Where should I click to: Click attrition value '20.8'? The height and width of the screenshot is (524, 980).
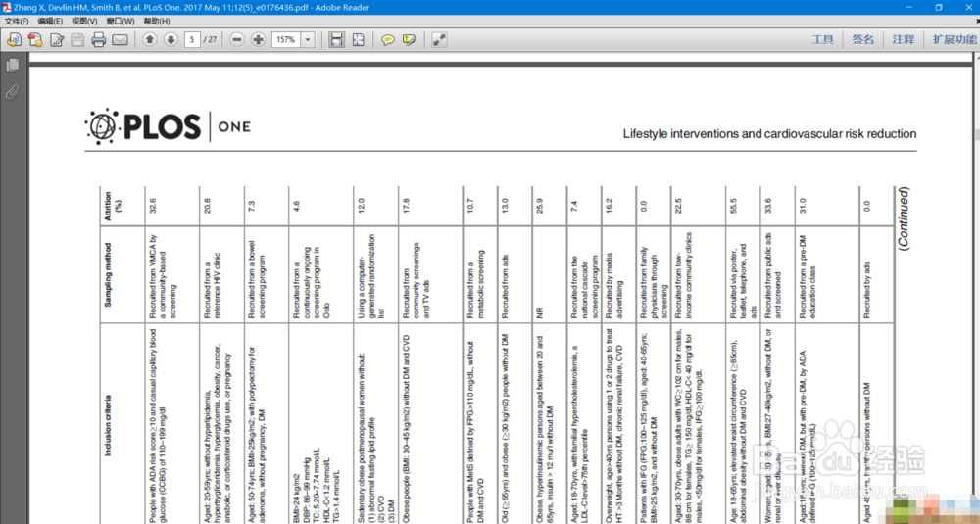coord(206,206)
